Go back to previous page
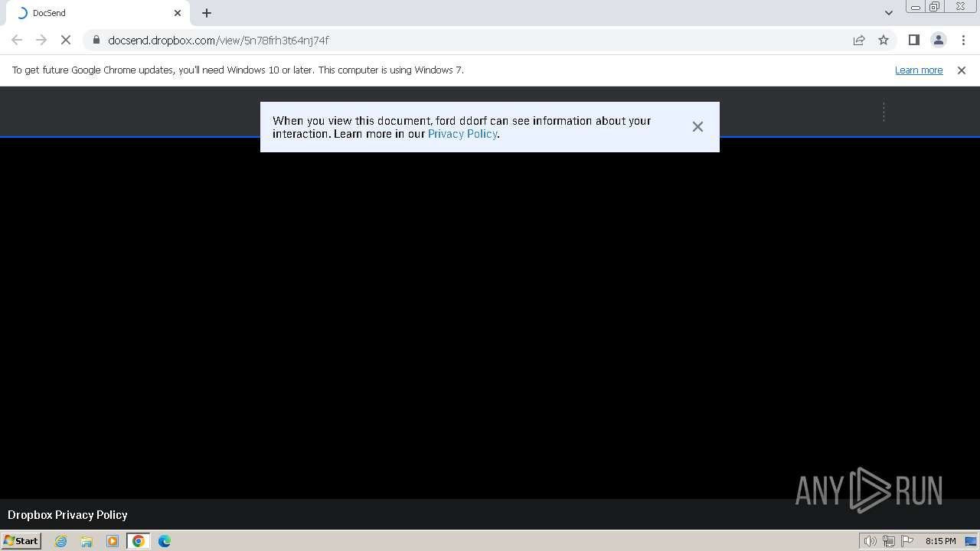Image resolution: width=980 pixels, height=551 pixels. [17, 40]
